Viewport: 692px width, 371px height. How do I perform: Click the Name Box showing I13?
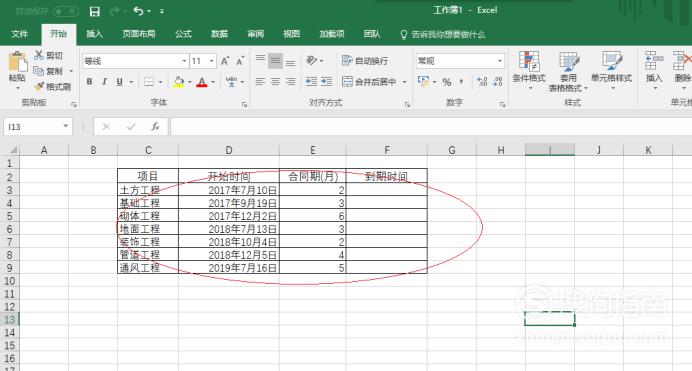tap(38, 127)
